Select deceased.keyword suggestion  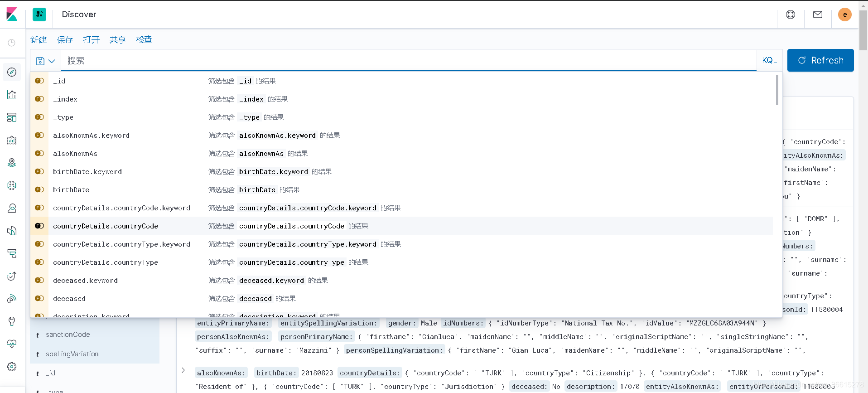pyautogui.click(x=402, y=280)
